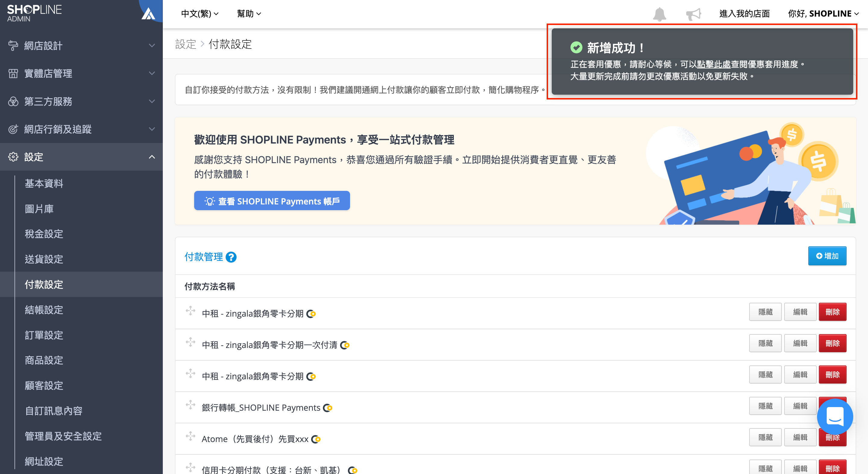This screenshot has height=474, width=868.
Task: Click the announcements megaphone icon
Action: 694,14
